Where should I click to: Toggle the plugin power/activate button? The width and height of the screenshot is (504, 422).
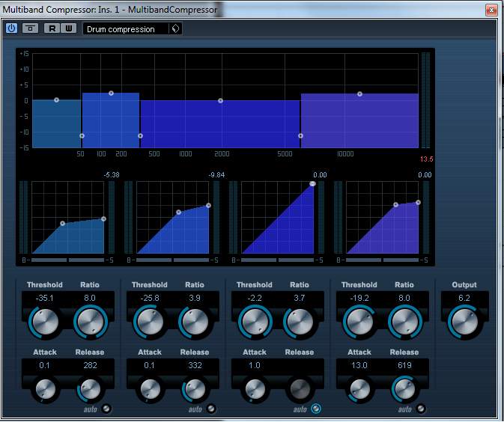(11, 28)
